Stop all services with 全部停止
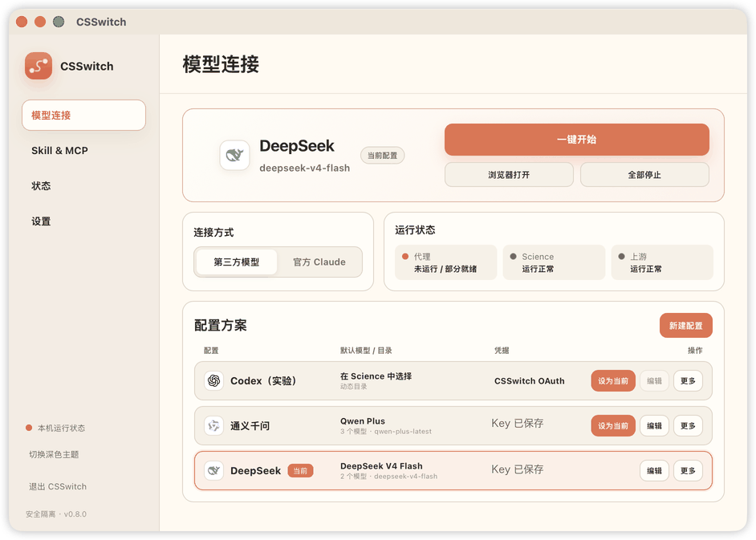The width and height of the screenshot is (756, 540). 644,175
